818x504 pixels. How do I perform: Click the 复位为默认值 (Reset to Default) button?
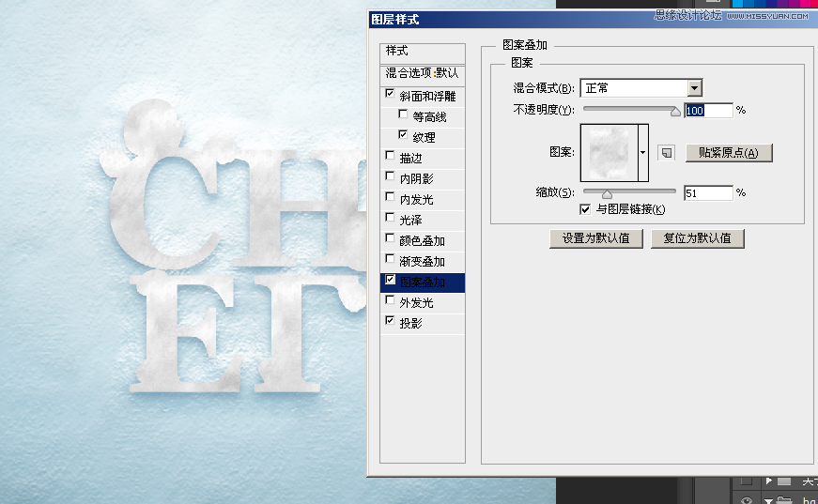[697, 238]
